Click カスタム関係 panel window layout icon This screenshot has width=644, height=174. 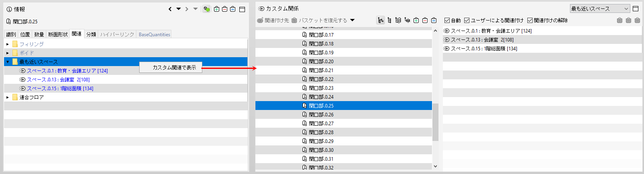coord(636,8)
